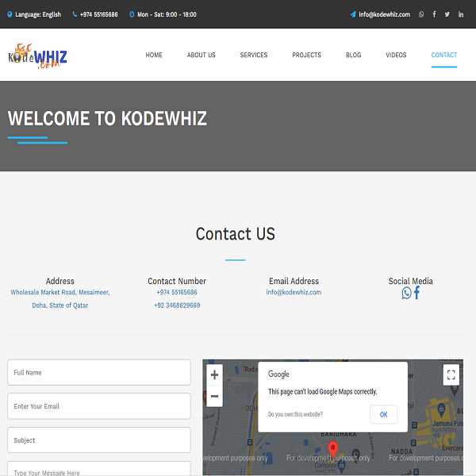Open the Videos menu item
Viewport: 476px width, 476px height.
click(x=396, y=55)
